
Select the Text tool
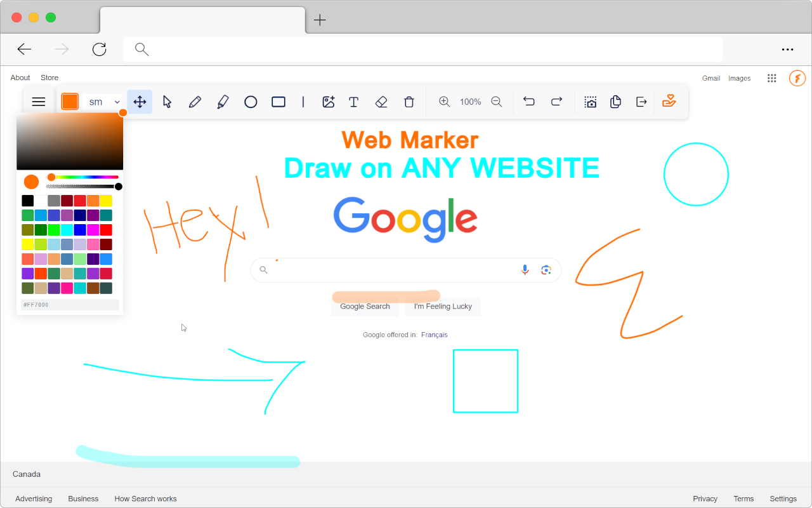354,102
